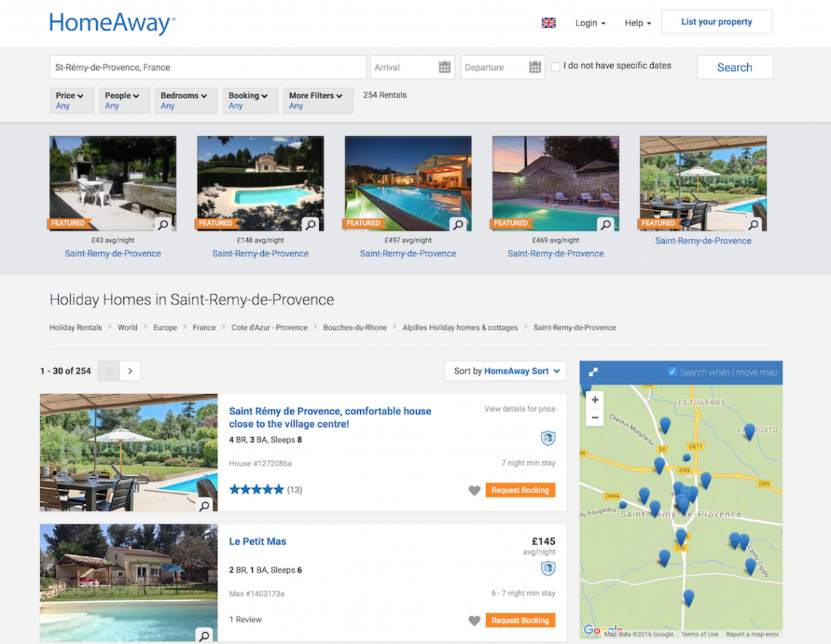Open the Bedrooms filter dropdown

(x=186, y=100)
